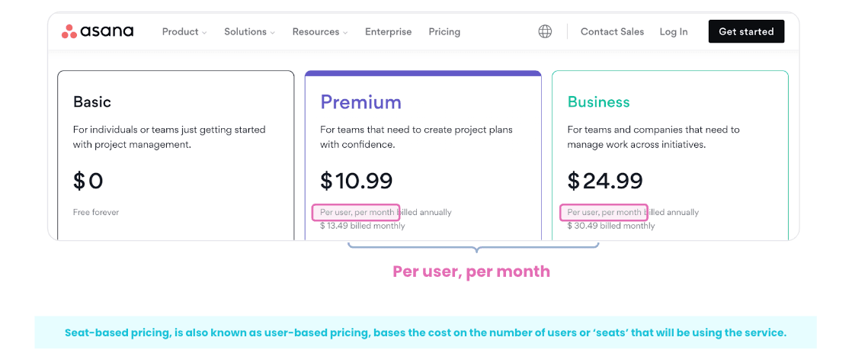Expand the Product dropdown menu
868x363 pixels.
(x=184, y=32)
